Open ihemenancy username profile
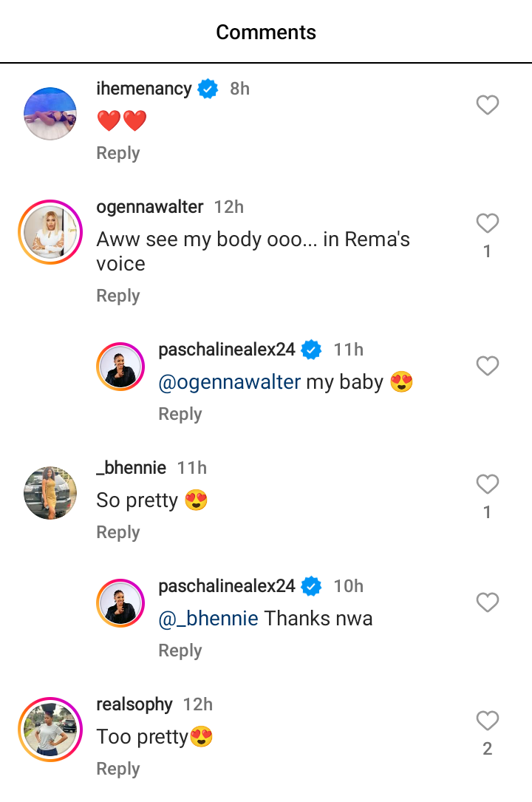 pyautogui.click(x=144, y=89)
